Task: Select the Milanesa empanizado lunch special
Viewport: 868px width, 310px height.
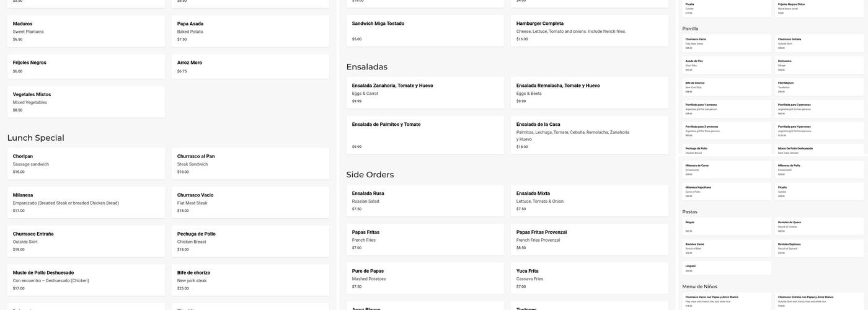Action: tap(86, 203)
